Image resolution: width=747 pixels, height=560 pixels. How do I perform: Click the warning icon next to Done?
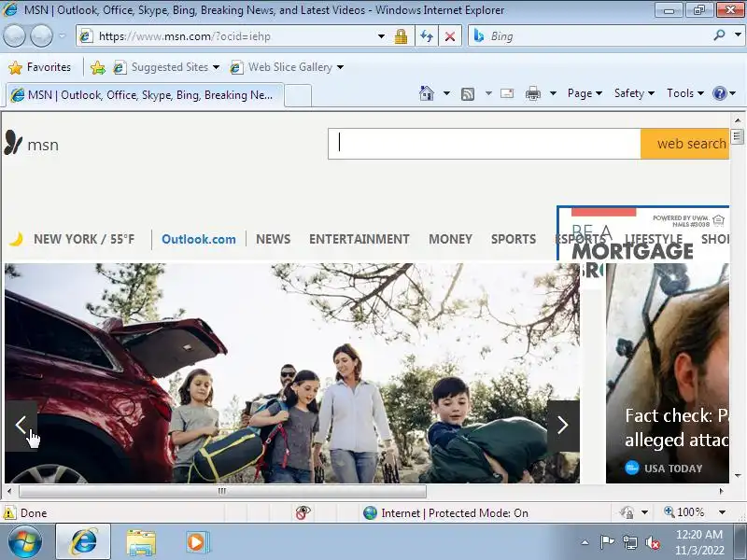pos(9,512)
